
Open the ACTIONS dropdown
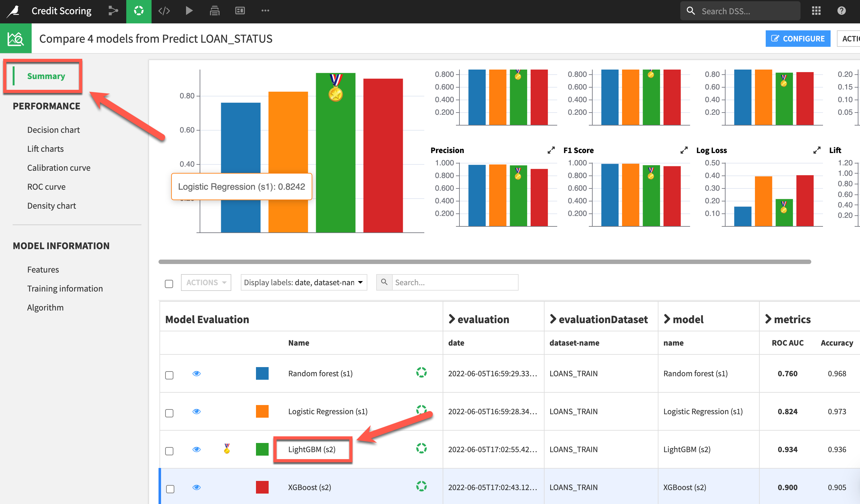(206, 282)
